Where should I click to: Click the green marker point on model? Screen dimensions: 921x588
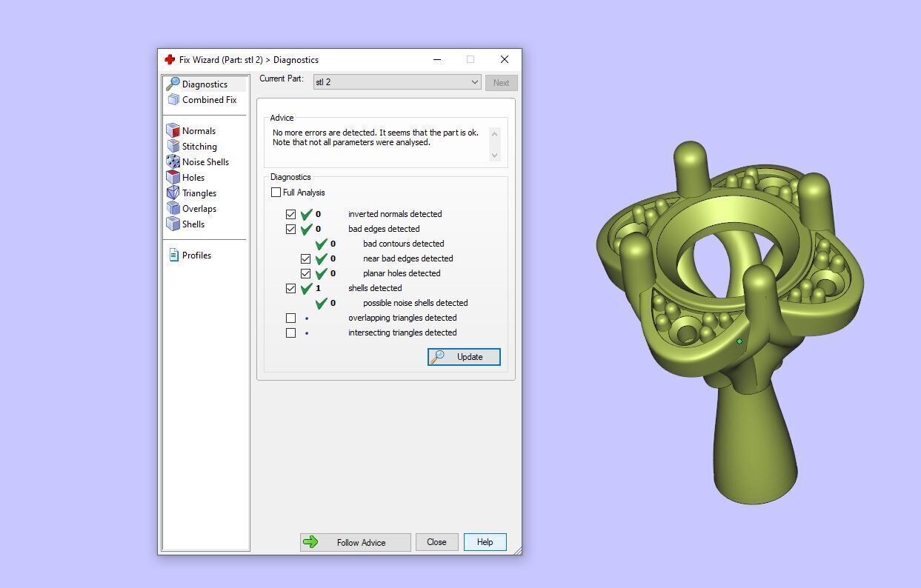click(739, 341)
